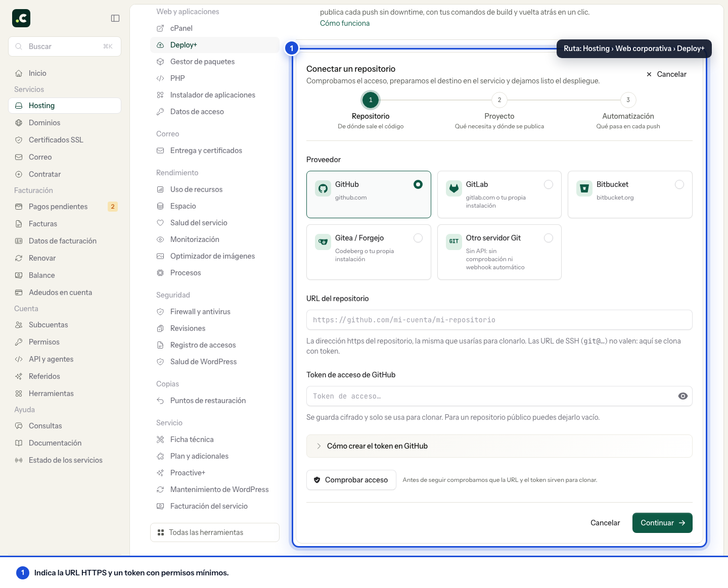The image size is (728, 588).
Task: Open Estado de los servicios item
Action: coord(65,460)
